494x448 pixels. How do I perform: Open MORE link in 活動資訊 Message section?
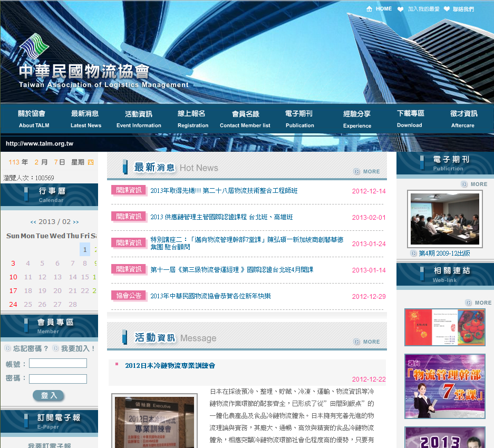[x=367, y=342]
